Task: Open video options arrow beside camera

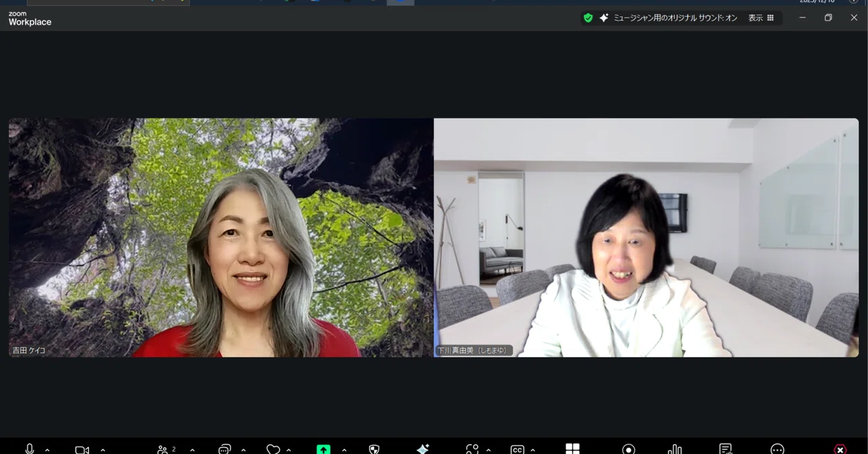Action: pos(102,450)
